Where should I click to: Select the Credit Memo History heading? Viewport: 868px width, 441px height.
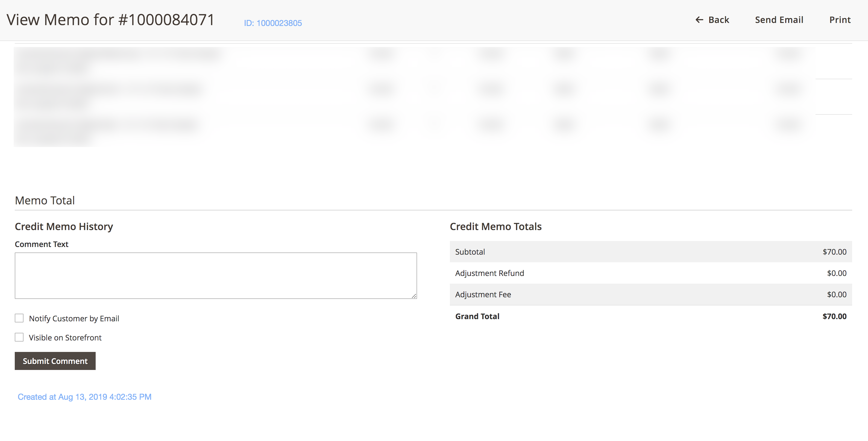click(64, 227)
